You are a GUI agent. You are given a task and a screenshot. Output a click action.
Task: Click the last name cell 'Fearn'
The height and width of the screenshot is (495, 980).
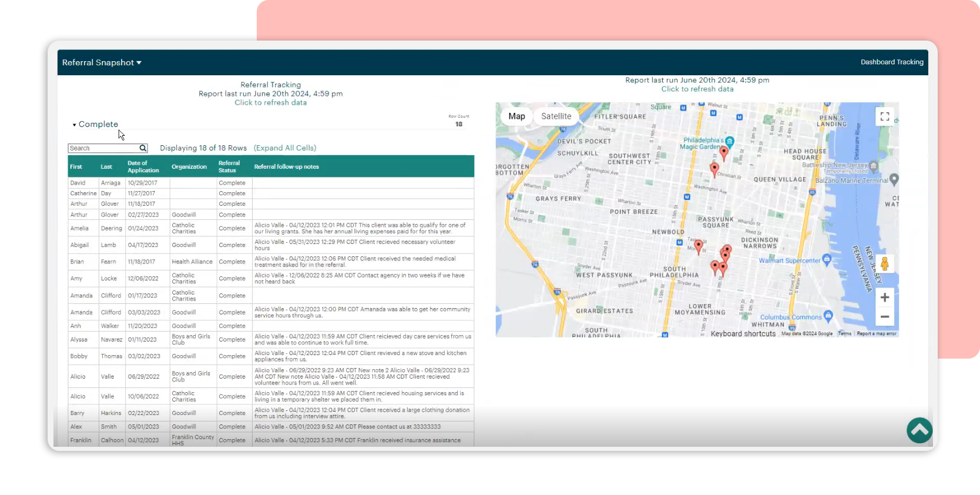[112, 262]
